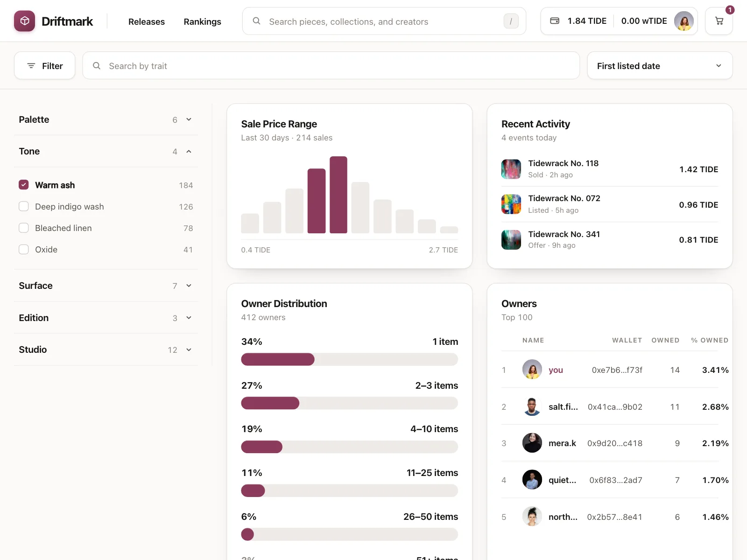Click the slash shortcut key badge
Viewport: 747px width, 560px height.
pos(511,21)
